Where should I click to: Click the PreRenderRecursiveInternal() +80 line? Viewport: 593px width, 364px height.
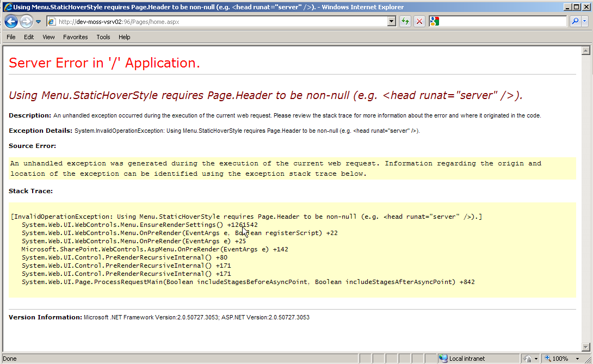pos(125,257)
